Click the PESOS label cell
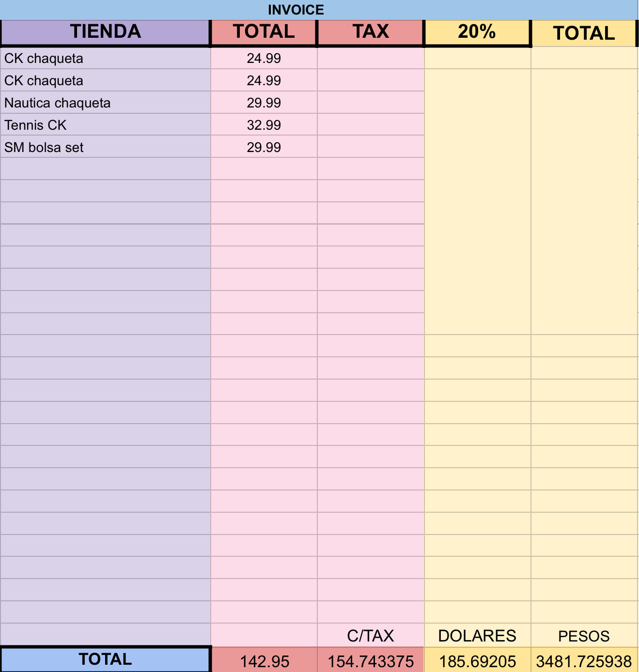639x672 pixels. pyautogui.click(x=584, y=635)
